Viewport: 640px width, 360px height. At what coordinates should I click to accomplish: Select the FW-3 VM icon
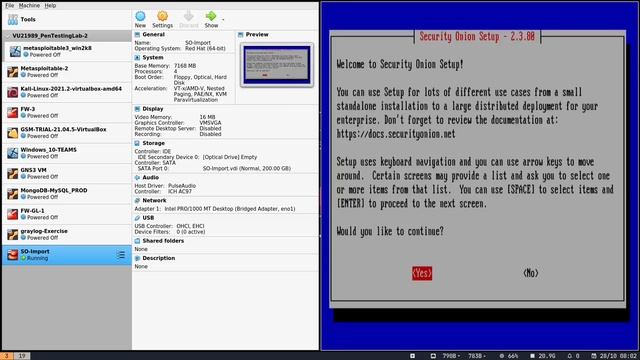pyautogui.click(x=13, y=112)
